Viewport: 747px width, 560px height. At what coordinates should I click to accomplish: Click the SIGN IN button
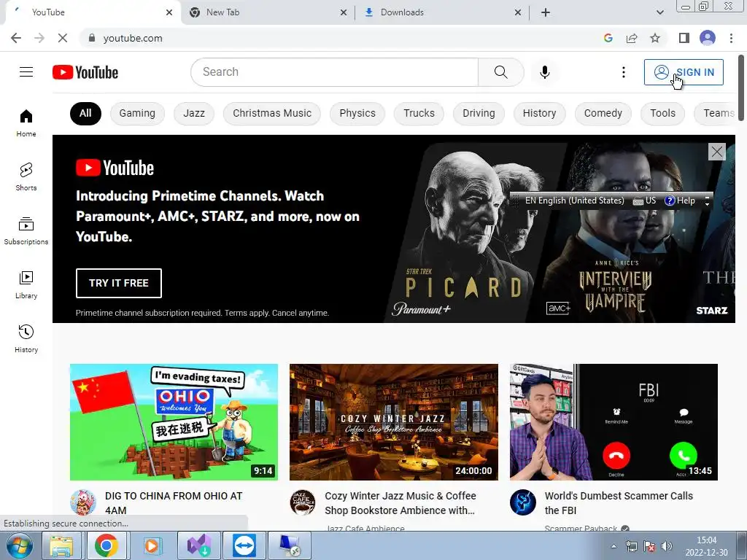click(x=684, y=72)
